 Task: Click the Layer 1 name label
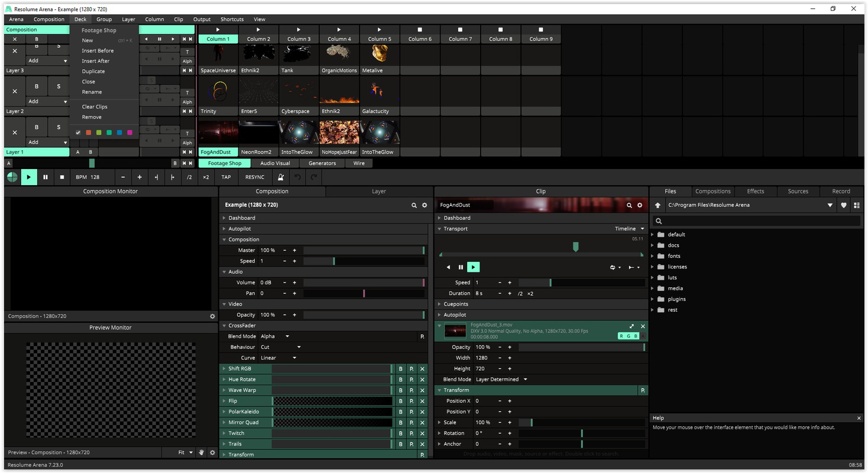click(x=37, y=152)
